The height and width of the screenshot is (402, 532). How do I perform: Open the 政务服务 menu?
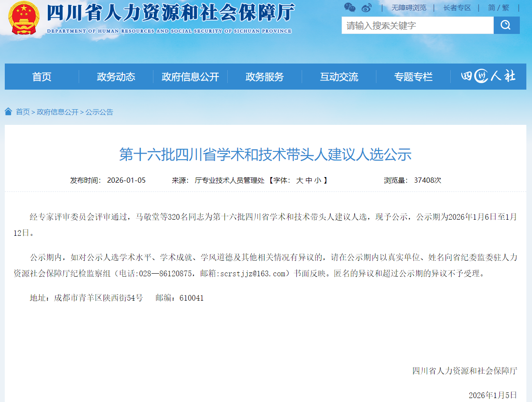tap(264, 77)
